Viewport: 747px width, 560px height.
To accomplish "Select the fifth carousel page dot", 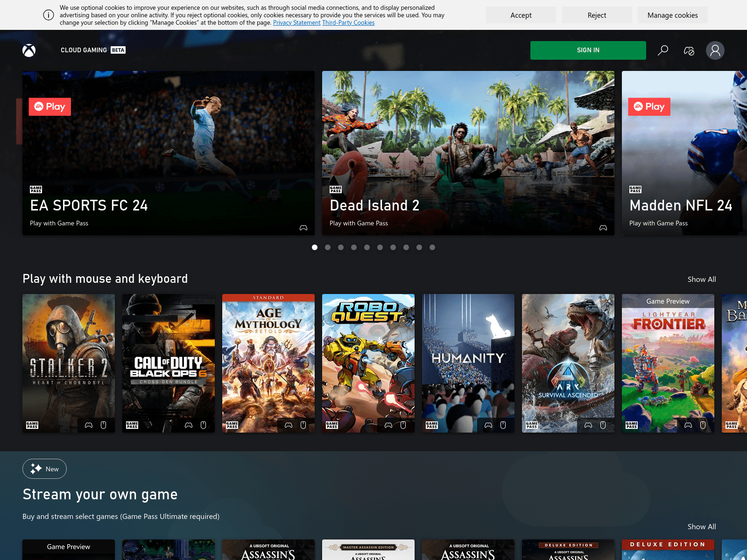I will pyautogui.click(x=367, y=247).
